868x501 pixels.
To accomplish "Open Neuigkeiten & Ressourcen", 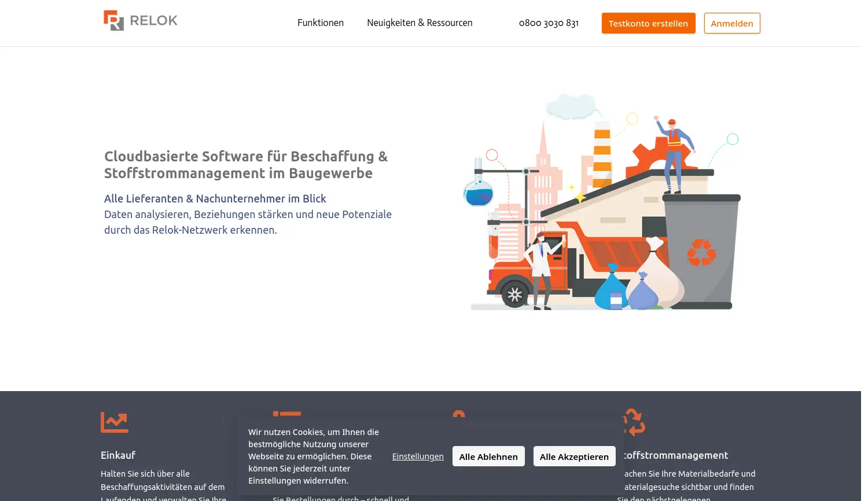I will click(420, 23).
